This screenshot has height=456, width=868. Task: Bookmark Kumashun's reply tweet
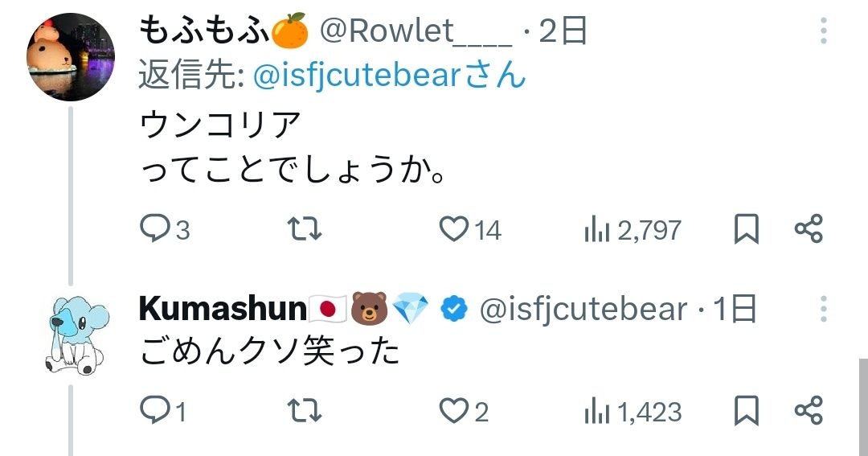click(747, 412)
